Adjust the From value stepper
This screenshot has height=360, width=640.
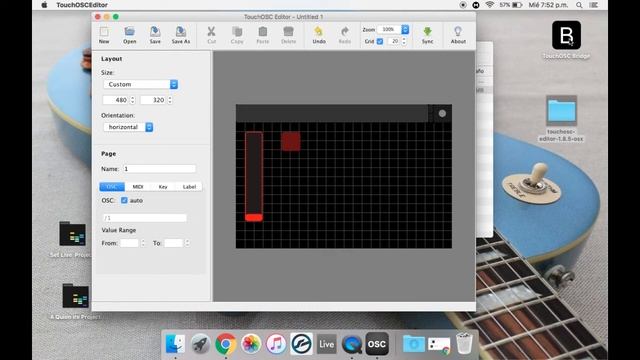pos(143,243)
